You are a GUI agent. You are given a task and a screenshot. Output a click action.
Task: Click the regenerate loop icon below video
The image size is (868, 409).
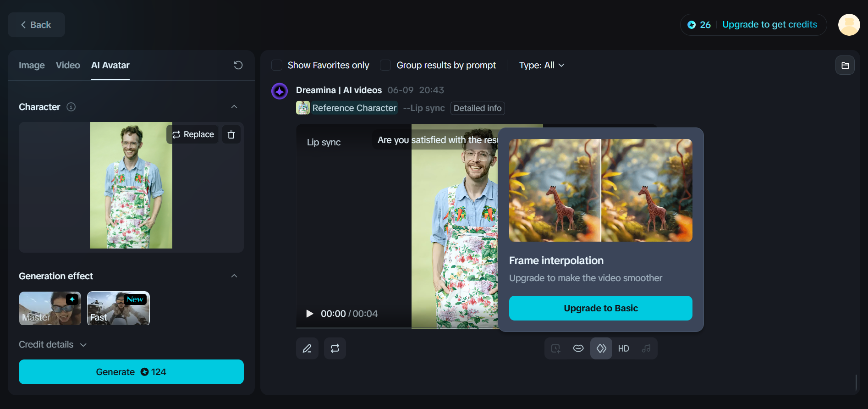click(x=335, y=348)
